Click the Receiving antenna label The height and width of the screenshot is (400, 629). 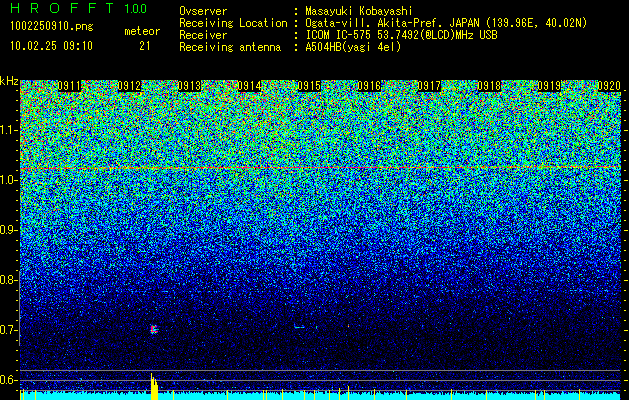click(230, 47)
